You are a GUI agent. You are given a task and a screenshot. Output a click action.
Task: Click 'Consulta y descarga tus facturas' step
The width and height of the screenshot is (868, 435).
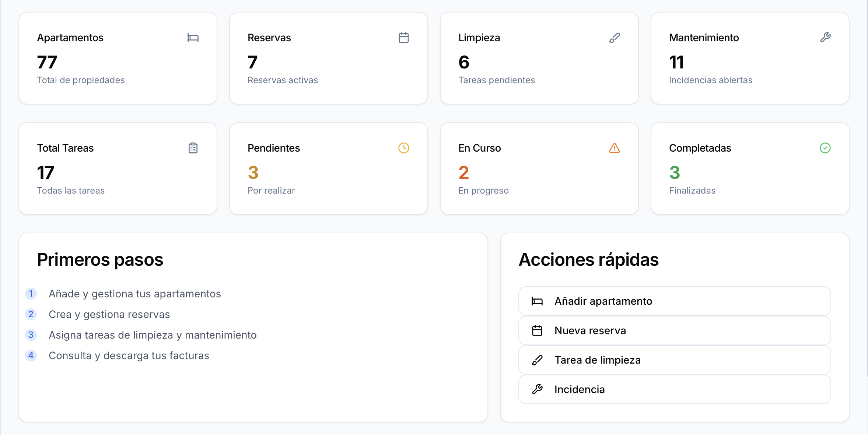coord(129,356)
